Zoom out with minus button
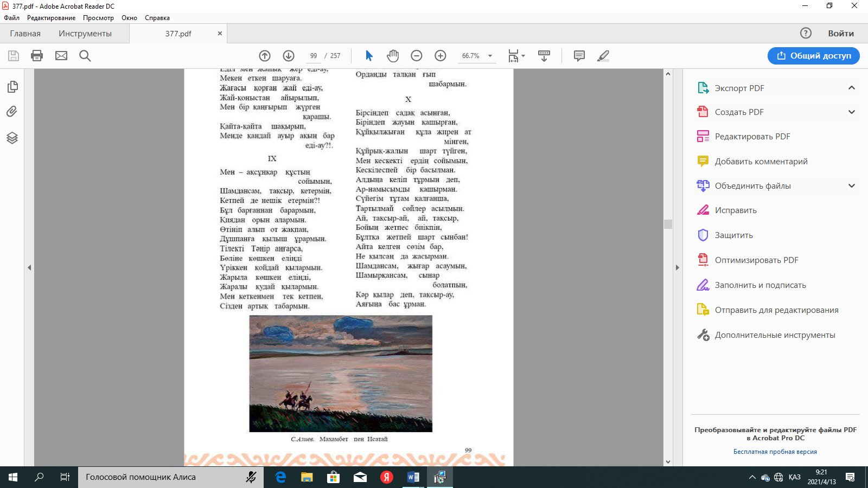Viewport: 868px width, 488px height. tap(417, 56)
